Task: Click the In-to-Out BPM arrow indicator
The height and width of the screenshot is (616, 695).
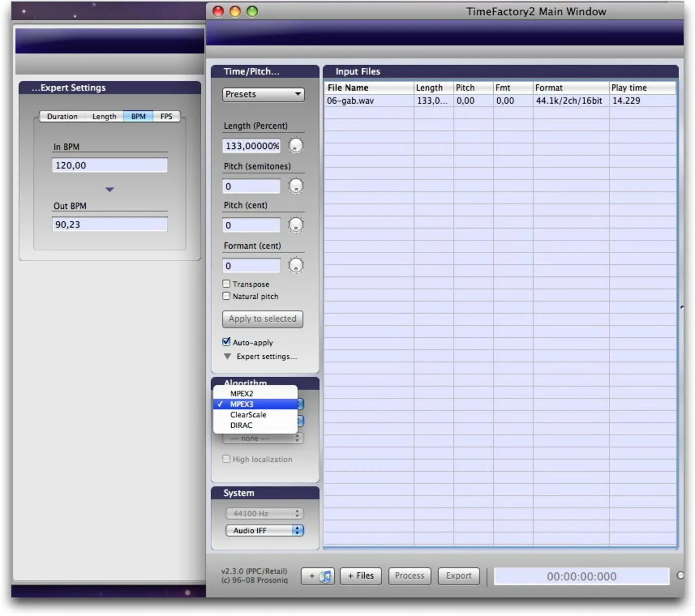Action: 109,189
